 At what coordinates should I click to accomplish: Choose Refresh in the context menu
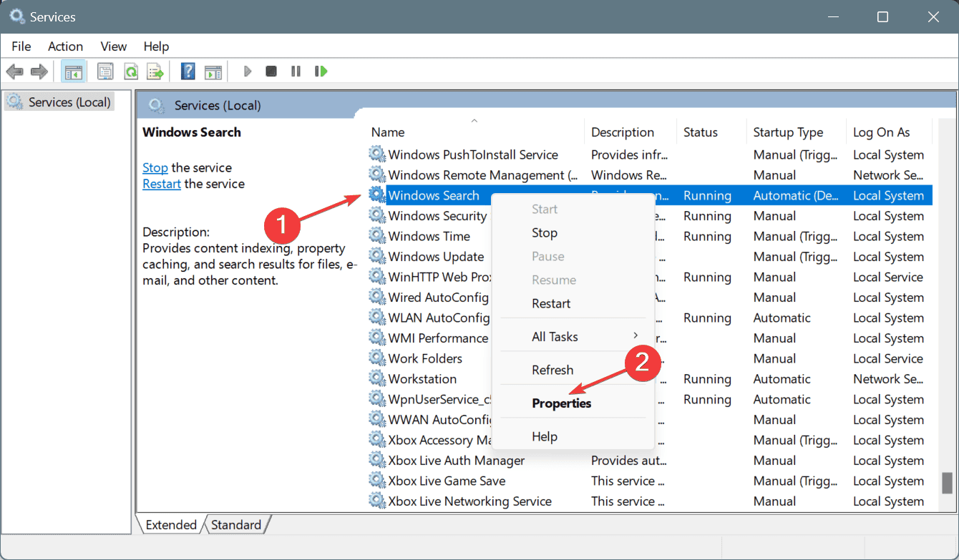click(573, 370)
